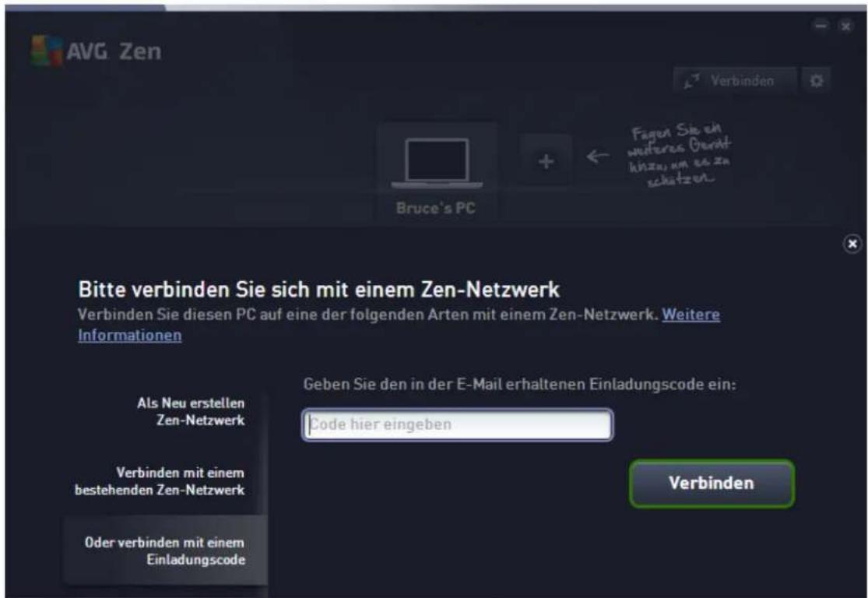Screen dimensions: 868x598
Task: Select Oder verbinden mit einem Einladungscode tab
Action: point(165,551)
